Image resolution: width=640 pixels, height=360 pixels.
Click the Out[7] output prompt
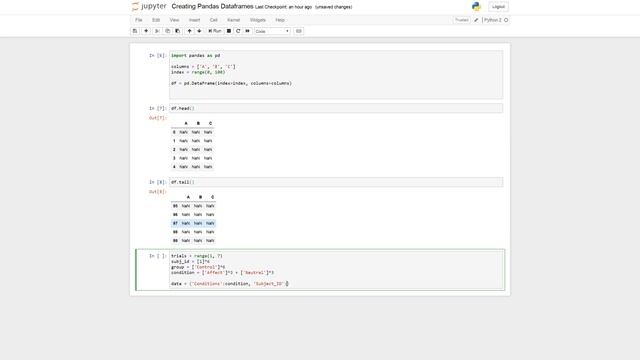[x=158, y=118]
